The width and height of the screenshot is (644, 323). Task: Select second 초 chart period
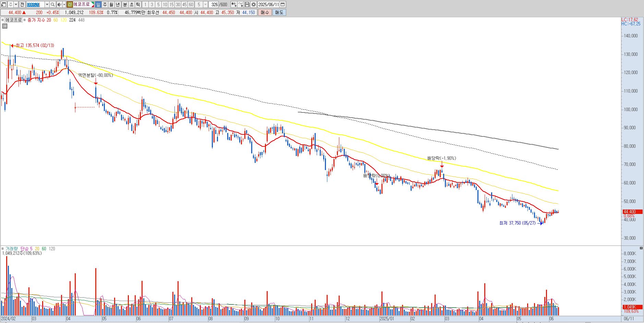point(132,4)
